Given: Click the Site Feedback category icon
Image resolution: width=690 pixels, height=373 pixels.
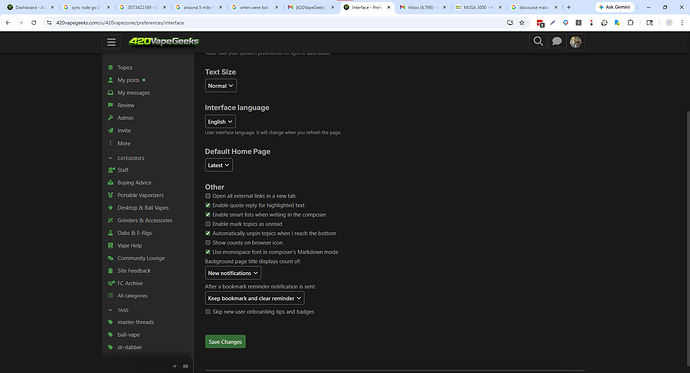Looking at the screenshot, I should [110, 271].
